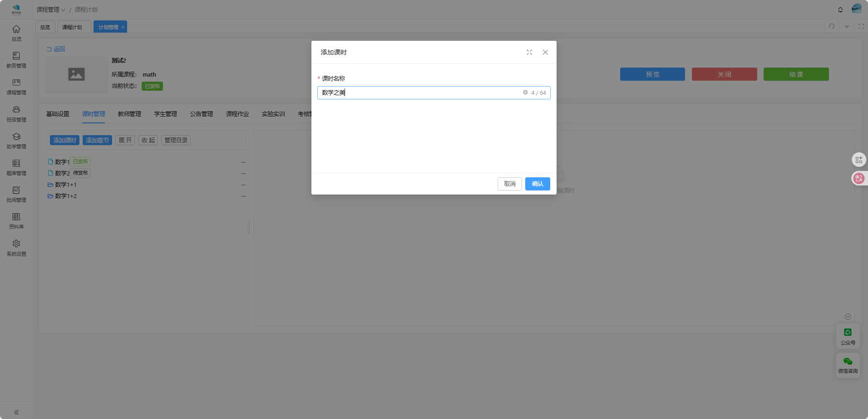Image resolution: width=868 pixels, height=419 pixels.
Task: Close the 公众号 floating widget panel
Action: click(848, 317)
